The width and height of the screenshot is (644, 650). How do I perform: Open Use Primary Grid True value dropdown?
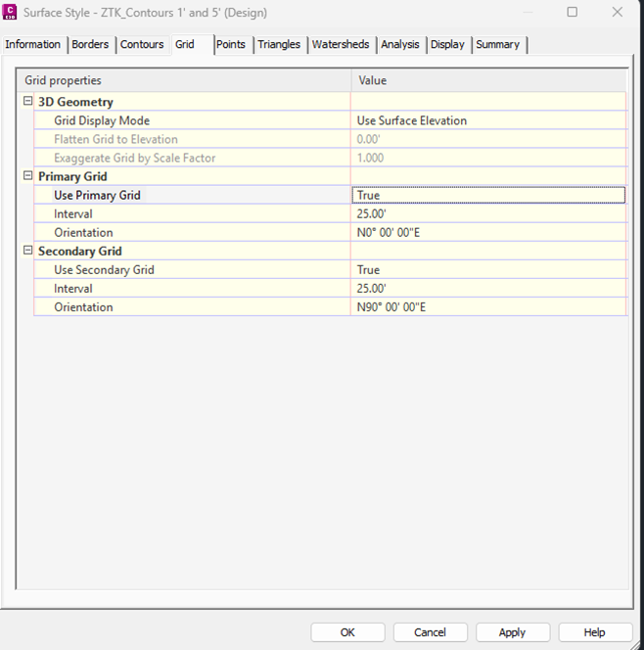tap(488, 195)
